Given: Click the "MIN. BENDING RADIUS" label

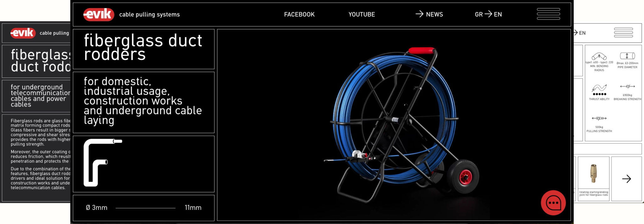Looking at the screenshot, I should click(599, 68).
